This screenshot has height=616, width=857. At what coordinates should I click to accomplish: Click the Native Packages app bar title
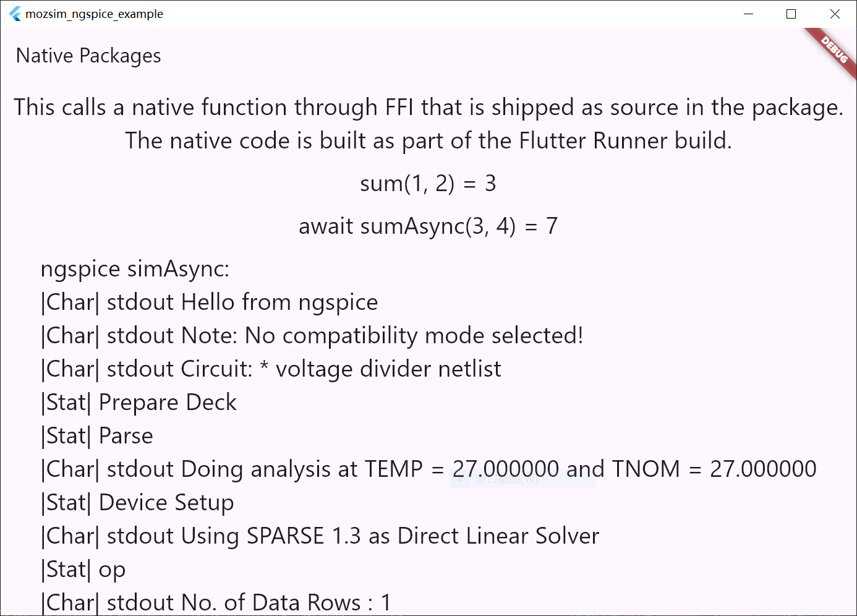click(88, 56)
